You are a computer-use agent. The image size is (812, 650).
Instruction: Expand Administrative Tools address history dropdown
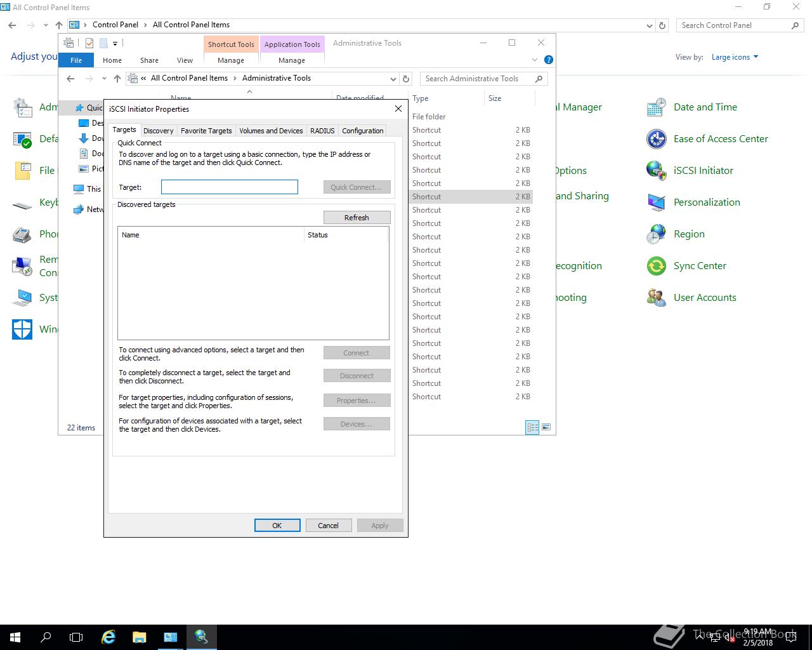click(x=393, y=79)
